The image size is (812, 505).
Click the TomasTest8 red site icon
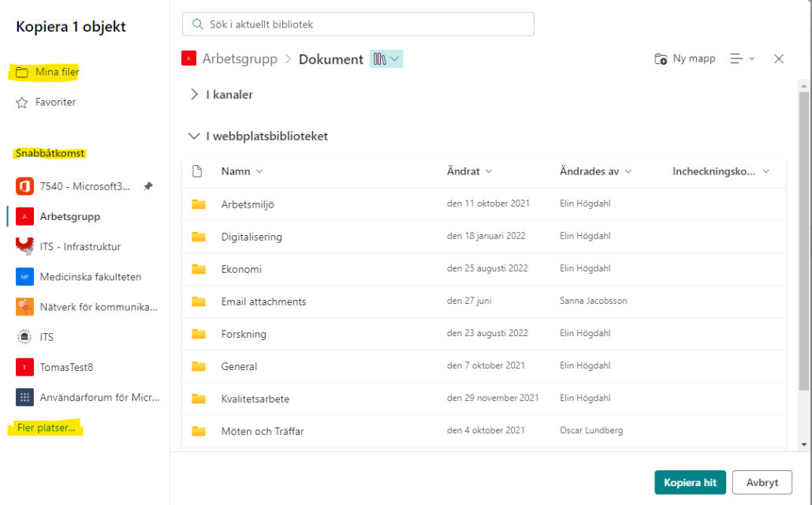pyautogui.click(x=24, y=367)
